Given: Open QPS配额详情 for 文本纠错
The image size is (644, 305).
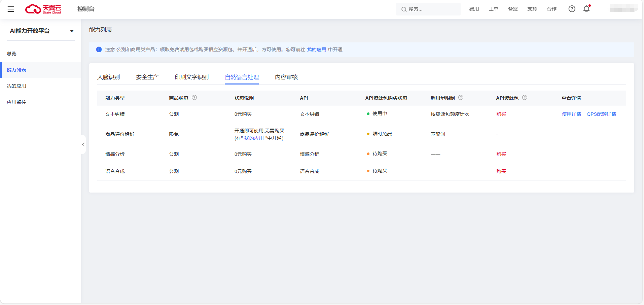Looking at the screenshot, I should tap(602, 114).
